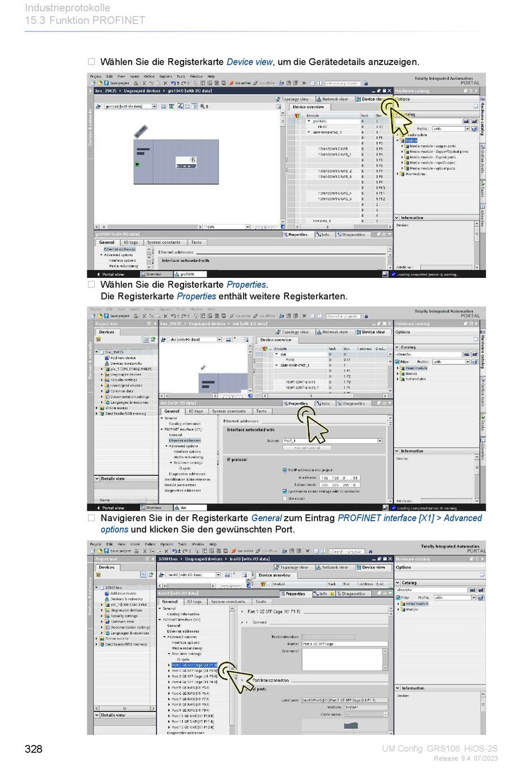Select 'IO tags' tab in the brs40 screenshot
The image size is (532, 772).
click(194, 602)
